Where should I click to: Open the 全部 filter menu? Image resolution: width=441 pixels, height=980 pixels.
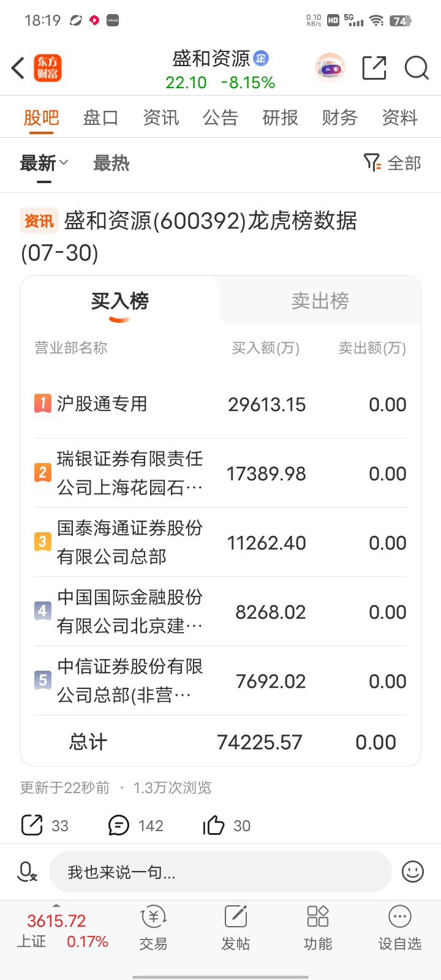tap(392, 163)
